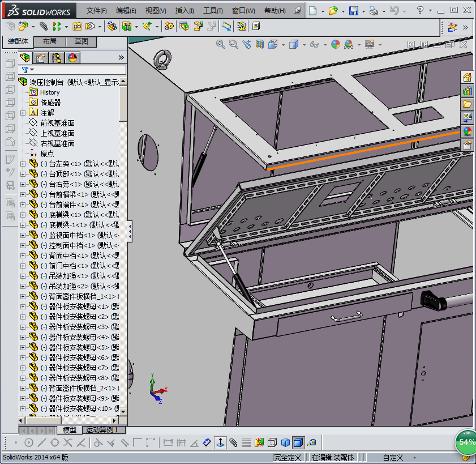
Task: Expand the 注解 annotations folder
Action: (x=23, y=113)
